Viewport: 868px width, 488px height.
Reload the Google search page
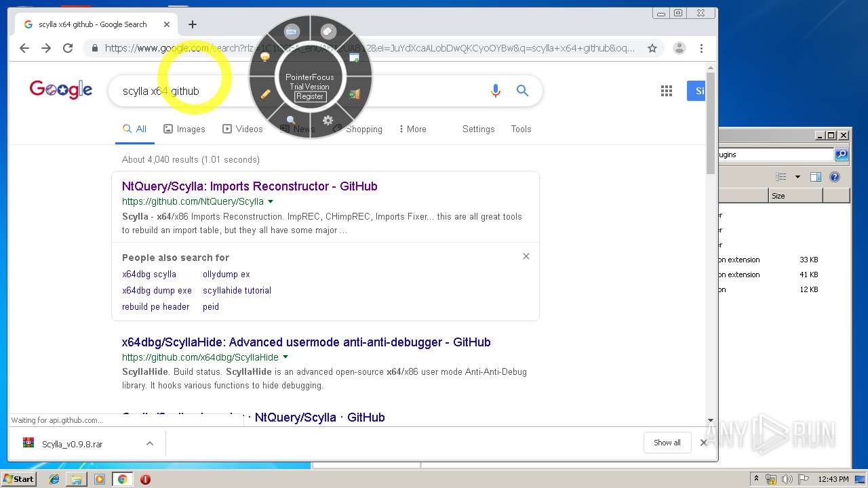68,48
